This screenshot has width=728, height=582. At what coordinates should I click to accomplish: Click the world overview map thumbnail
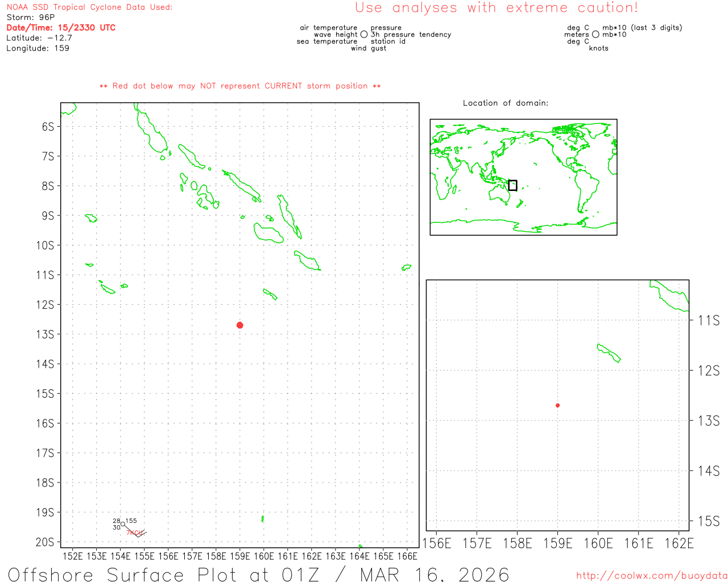[x=523, y=177]
